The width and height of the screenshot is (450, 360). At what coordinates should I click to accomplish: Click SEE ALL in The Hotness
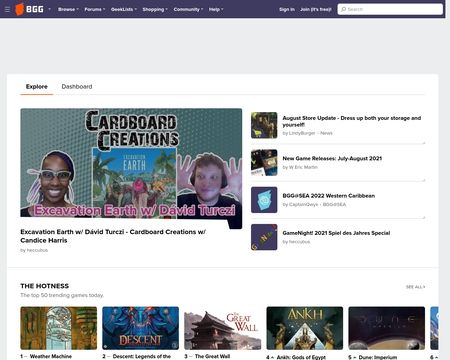click(x=415, y=287)
